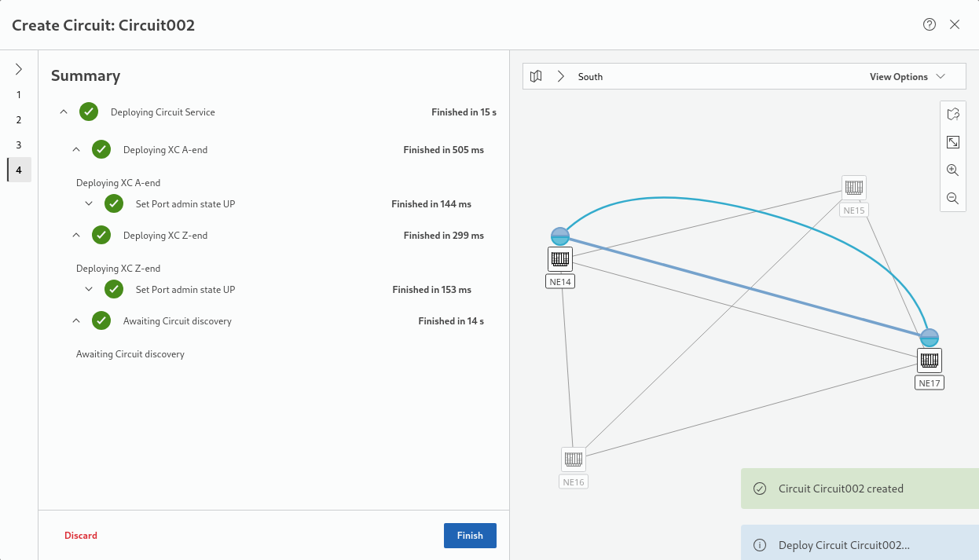Click the Discard link
Viewport: 979px width, 560px height.
click(81, 536)
